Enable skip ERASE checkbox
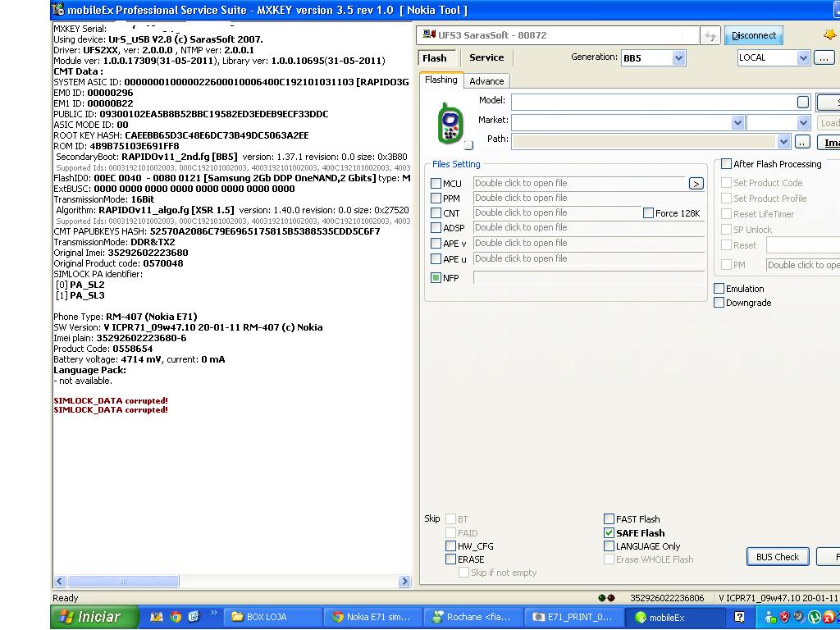840x630 pixels. pyautogui.click(x=450, y=559)
